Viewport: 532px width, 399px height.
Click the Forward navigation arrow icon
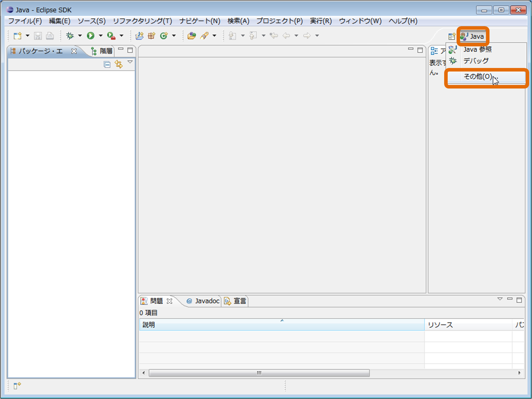[x=307, y=36]
